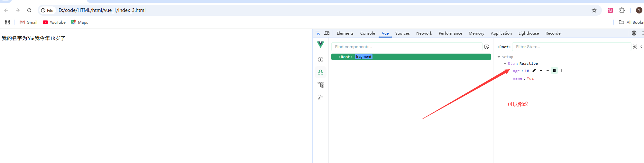
Task: Bookmark this page with the star icon
Action: [x=594, y=10]
